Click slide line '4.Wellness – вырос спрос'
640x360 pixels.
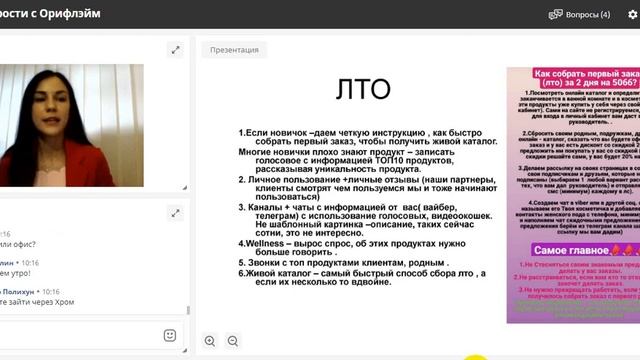[352, 248]
